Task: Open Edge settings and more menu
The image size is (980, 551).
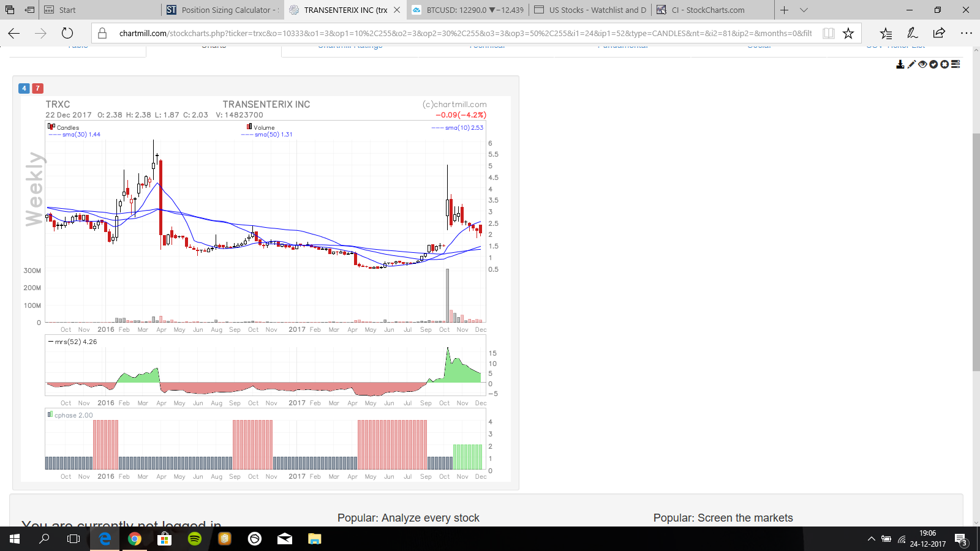Action: 967,33
